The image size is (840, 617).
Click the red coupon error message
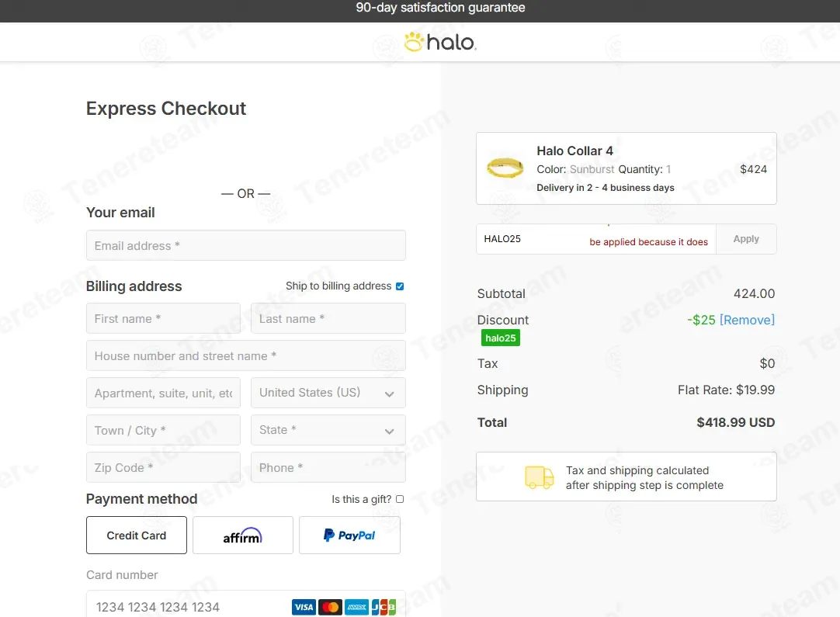tap(649, 241)
